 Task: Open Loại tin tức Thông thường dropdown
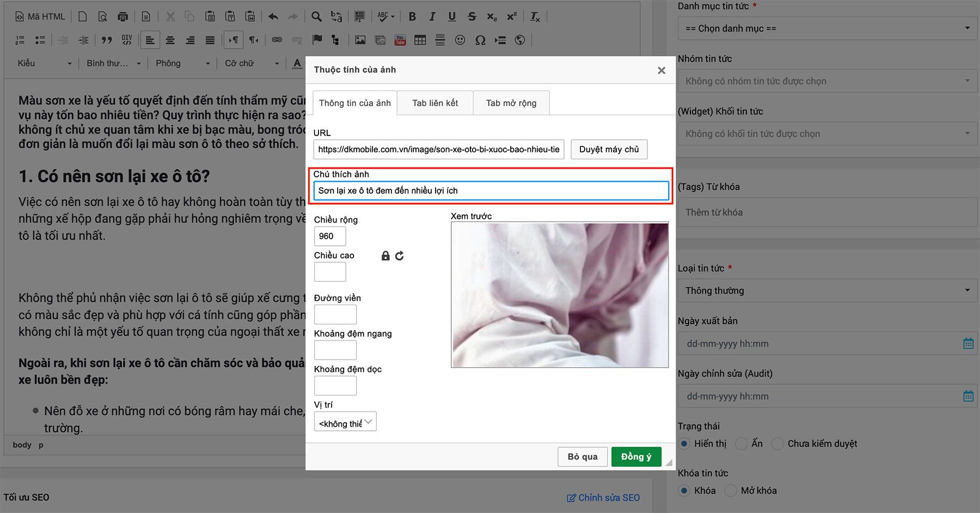827,291
